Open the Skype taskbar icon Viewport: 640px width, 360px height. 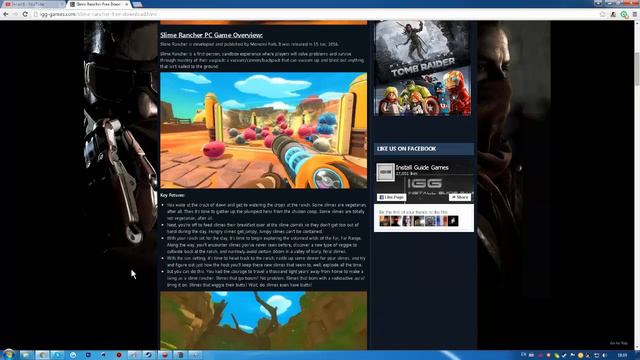tap(58, 355)
